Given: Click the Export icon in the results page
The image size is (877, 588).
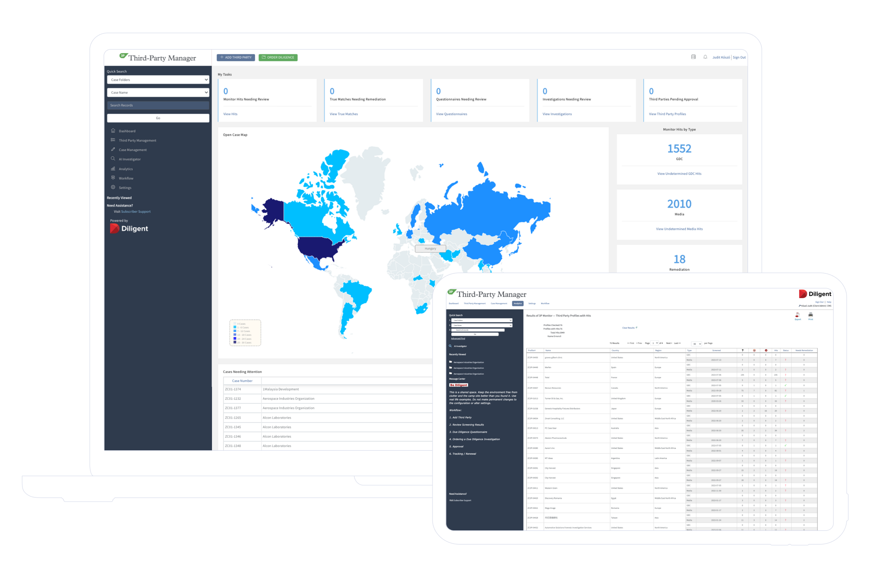Looking at the screenshot, I should click(x=798, y=315).
